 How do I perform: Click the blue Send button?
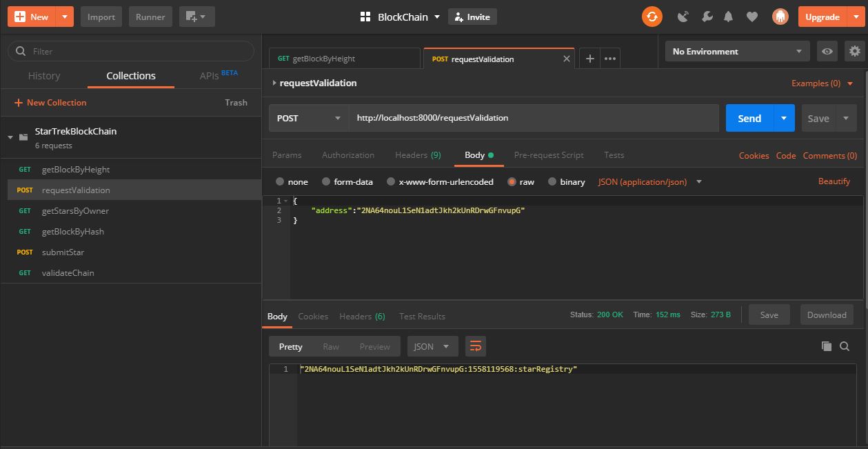click(749, 118)
